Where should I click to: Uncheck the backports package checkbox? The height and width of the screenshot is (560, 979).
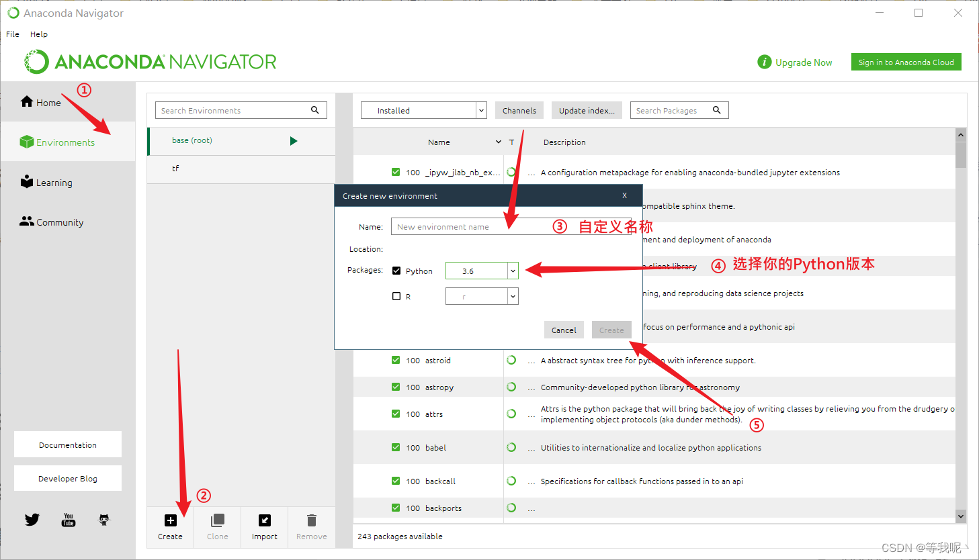pyautogui.click(x=396, y=508)
